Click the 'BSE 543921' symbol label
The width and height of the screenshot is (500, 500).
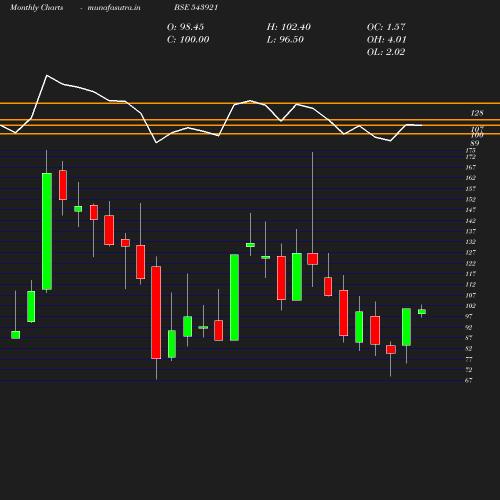(x=196, y=8)
